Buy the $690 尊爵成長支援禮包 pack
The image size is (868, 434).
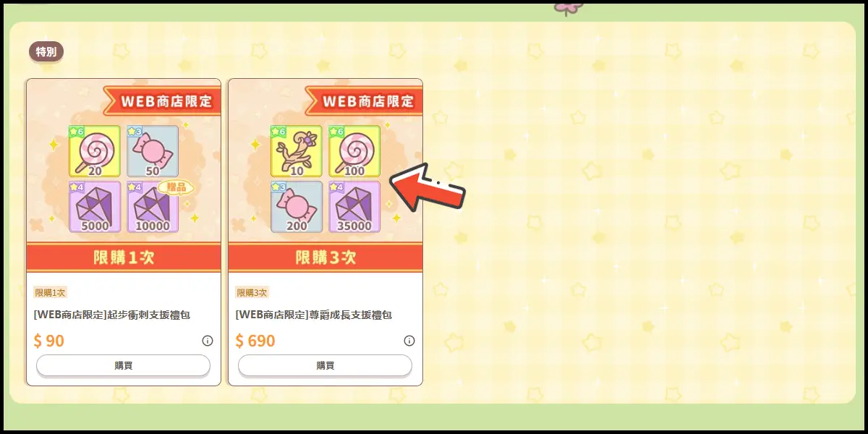[325, 365]
